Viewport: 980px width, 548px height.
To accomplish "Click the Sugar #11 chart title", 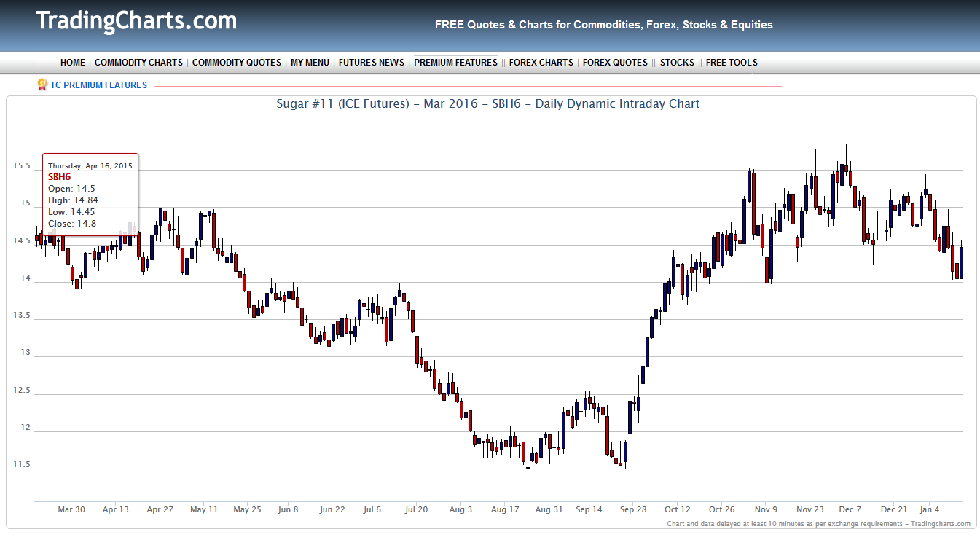I will coord(488,103).
